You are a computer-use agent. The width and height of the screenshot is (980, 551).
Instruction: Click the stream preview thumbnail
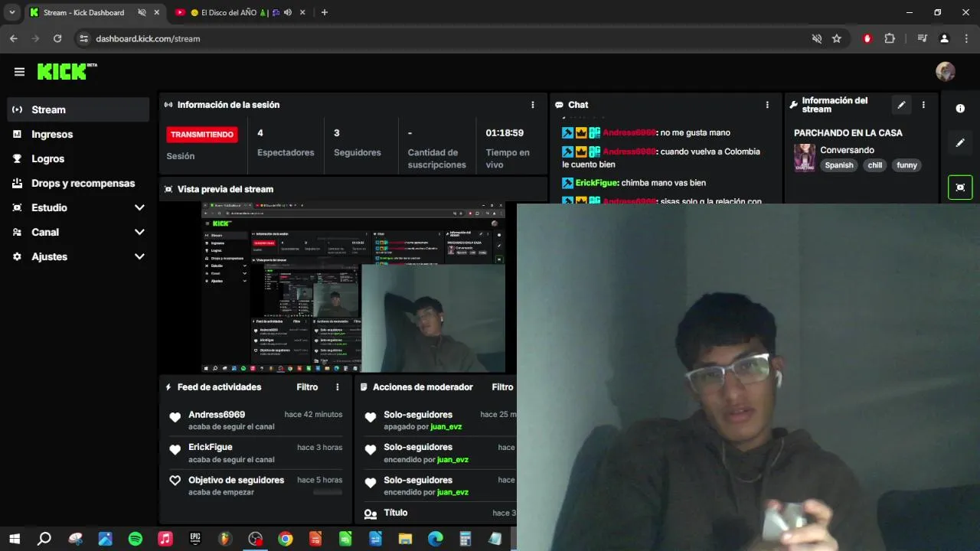[x=353, y=287]
